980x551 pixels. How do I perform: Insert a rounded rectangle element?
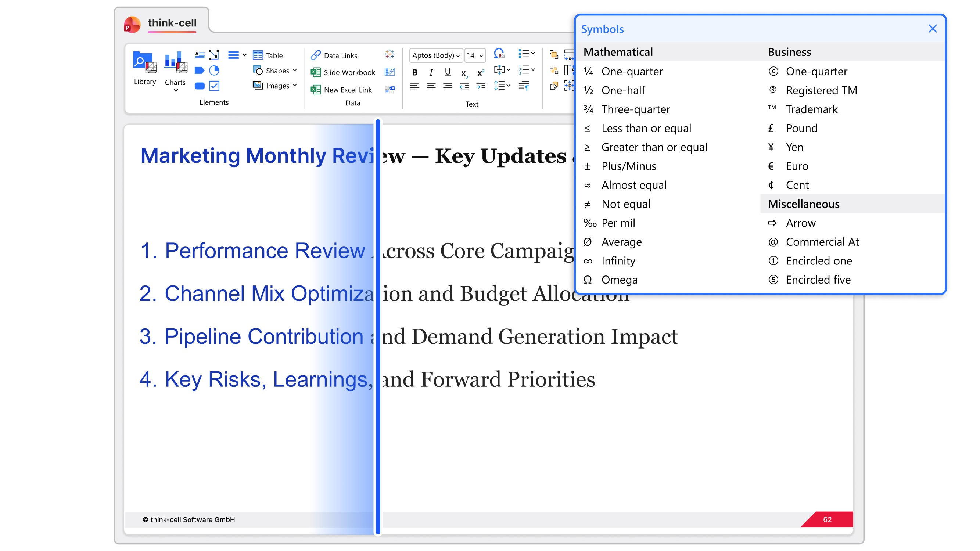click(200, 86)
